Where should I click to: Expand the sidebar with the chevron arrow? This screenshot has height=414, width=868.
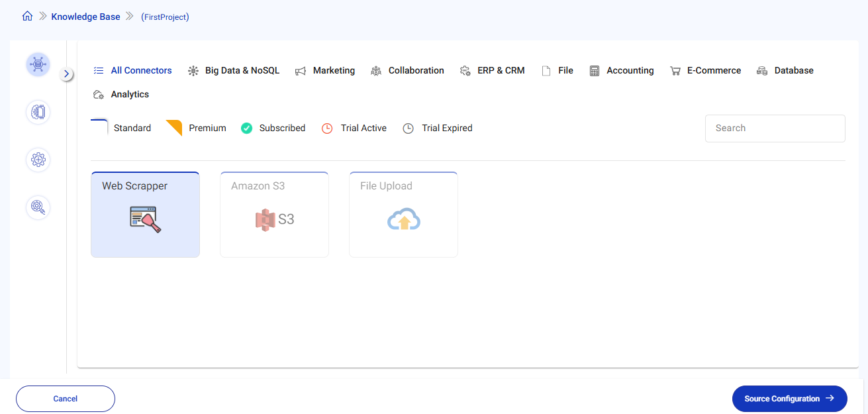point(66,74)
